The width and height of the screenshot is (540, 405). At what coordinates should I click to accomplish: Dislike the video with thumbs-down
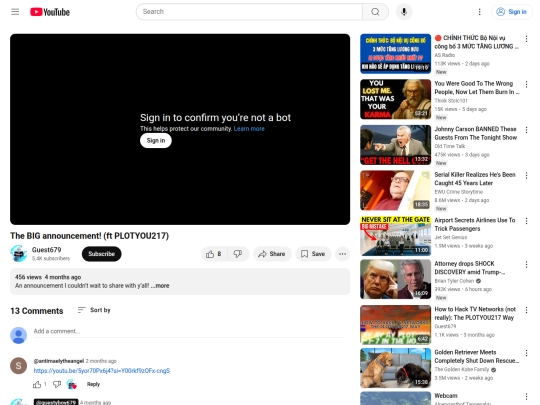238,254
